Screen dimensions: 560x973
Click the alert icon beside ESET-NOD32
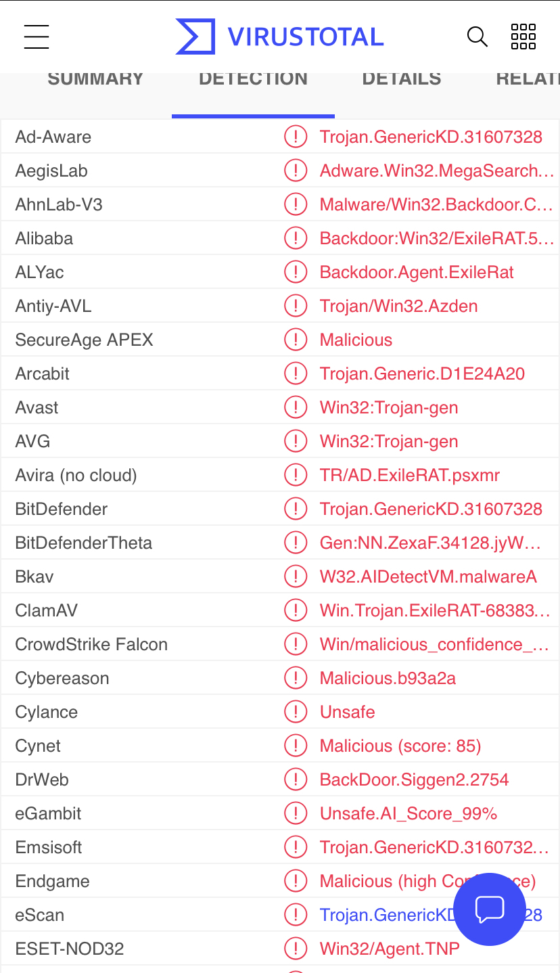tap(296, 949)
